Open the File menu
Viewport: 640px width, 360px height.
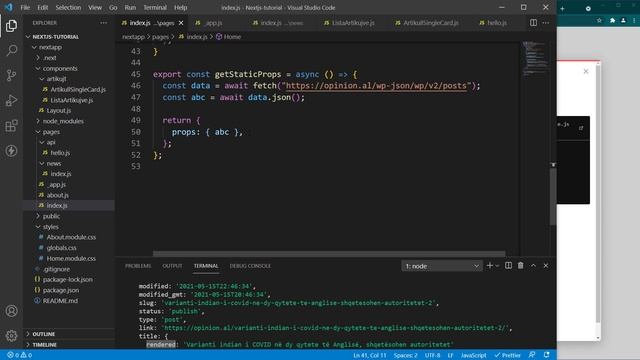(x=25, y=8)
